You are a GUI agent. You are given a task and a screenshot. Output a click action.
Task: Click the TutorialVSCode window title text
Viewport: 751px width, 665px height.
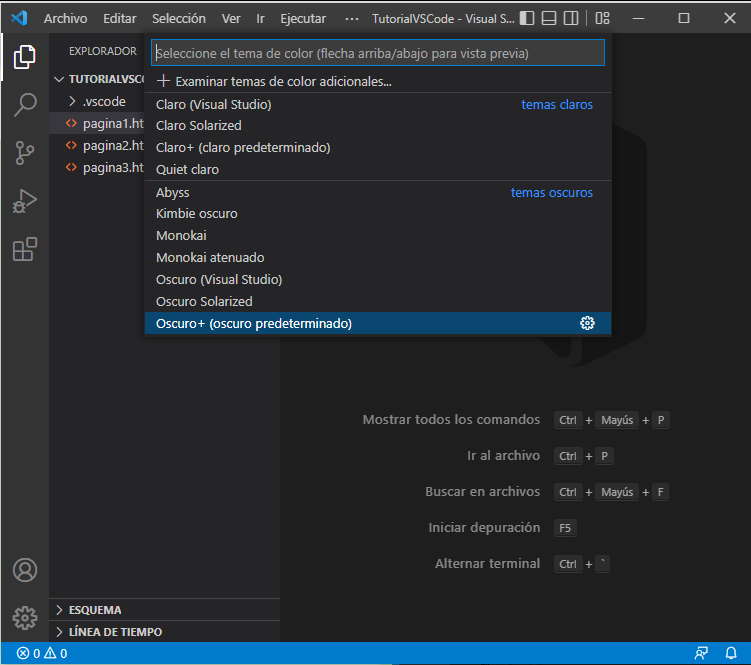[x=443, y=18]
